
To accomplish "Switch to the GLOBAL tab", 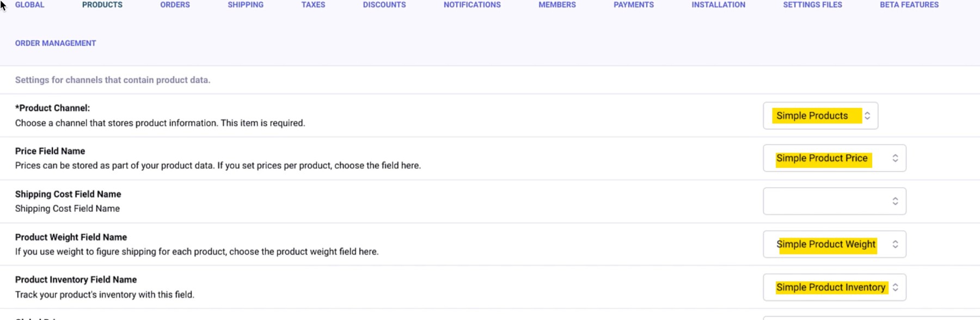I will point(29,5).
